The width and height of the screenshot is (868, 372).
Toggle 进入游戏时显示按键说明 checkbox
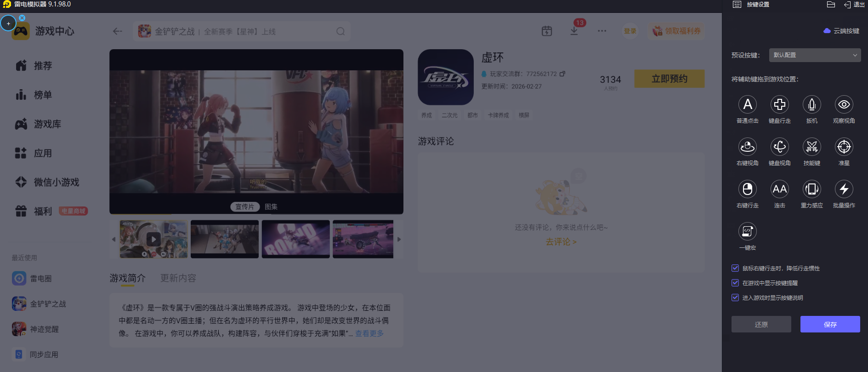(735, 298)
